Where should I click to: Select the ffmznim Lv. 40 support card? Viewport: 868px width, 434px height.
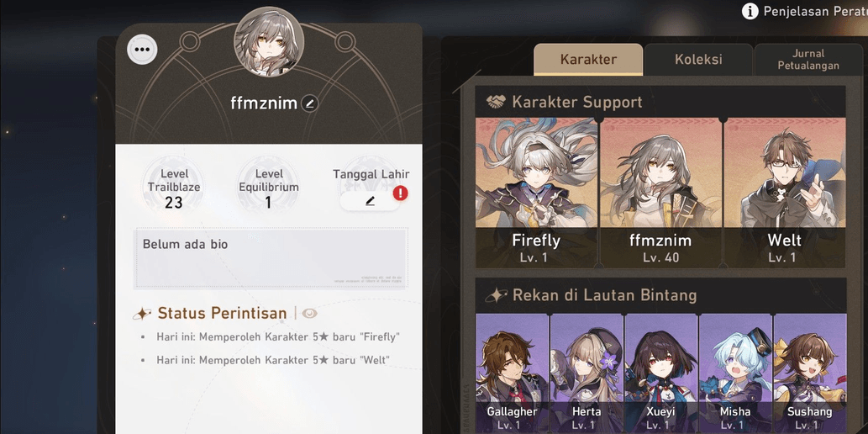tap(660, 193)
